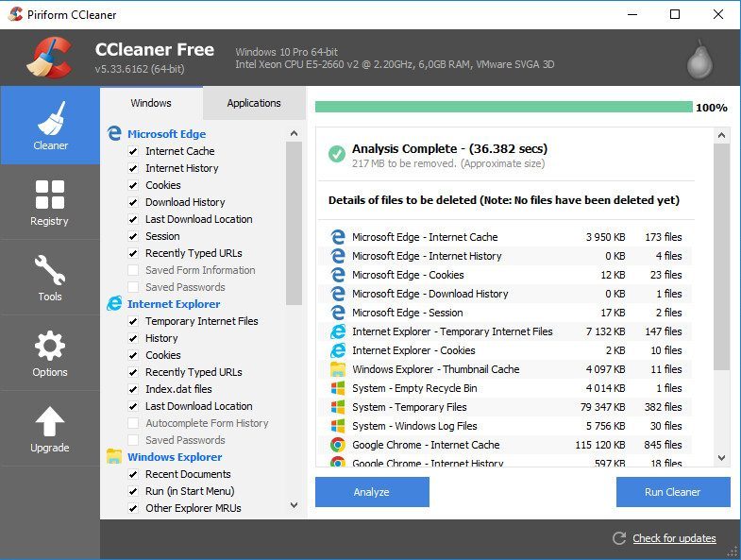Collapse the Windows Explorer category header
Viewport: 741px width, 560px height.
pos(176,457)
